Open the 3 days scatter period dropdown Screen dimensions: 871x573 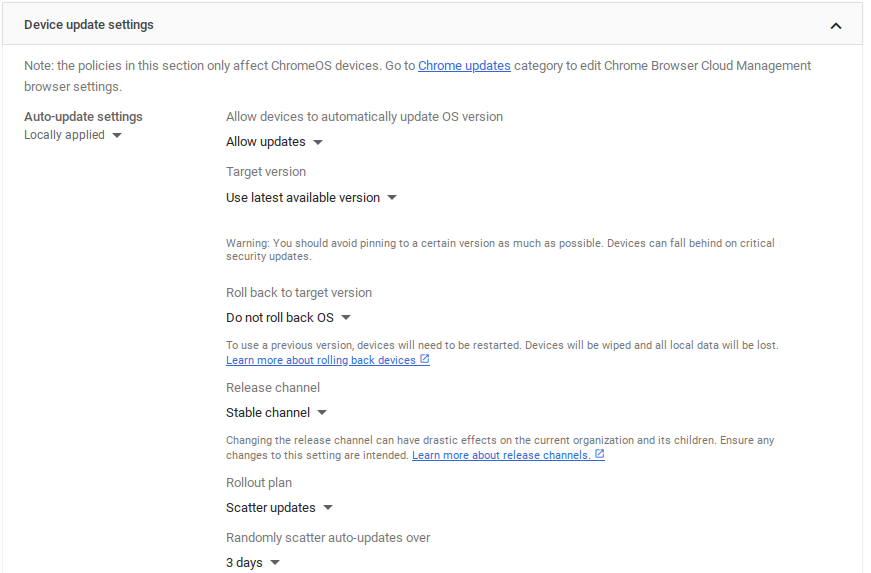(245, 563)
